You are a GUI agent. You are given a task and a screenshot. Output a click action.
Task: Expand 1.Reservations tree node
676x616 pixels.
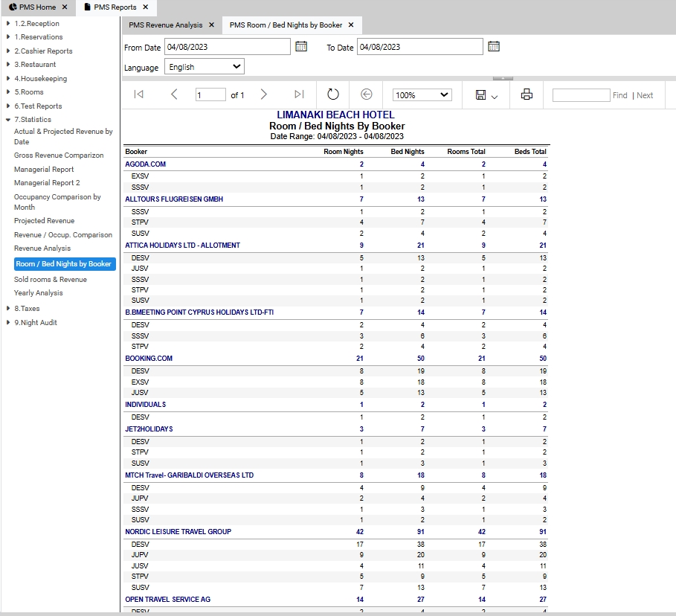click(x=8, y=37)
